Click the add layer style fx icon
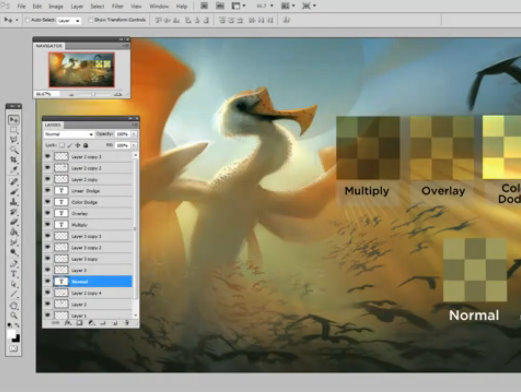The width and height of the screenshot is (521, 392). [68, 323]
